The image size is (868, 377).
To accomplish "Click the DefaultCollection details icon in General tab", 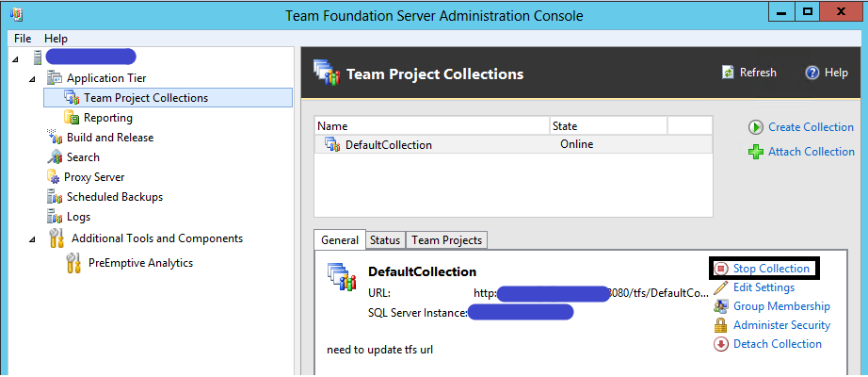I will point(342,275).
